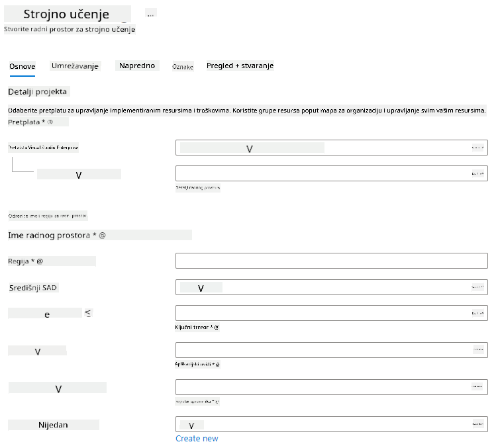This screenshot has width=494, height=448.
Task: Select the Osnove tab
Action: click(23, 66)
